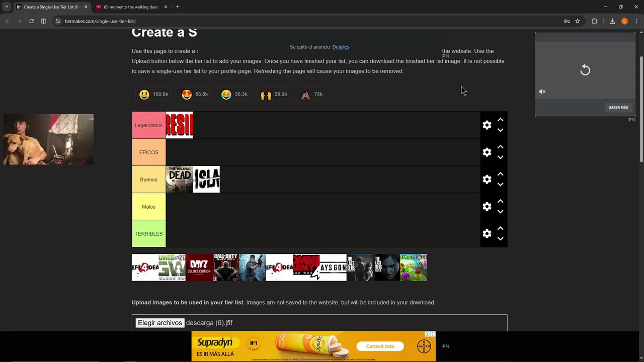
Task: Select The Last of Us Part II image
Action: coord(386,267)
